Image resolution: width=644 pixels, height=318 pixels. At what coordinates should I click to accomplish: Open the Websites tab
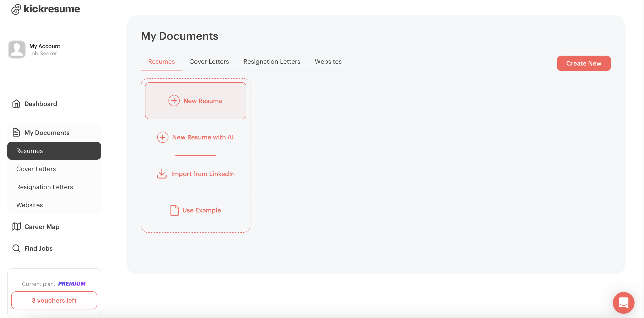pos(328,61)
